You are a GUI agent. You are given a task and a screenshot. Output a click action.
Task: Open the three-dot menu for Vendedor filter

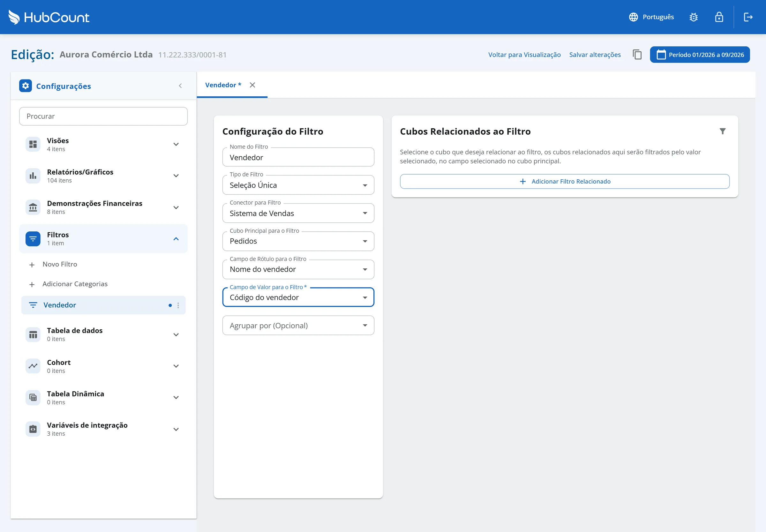[178, 305]
